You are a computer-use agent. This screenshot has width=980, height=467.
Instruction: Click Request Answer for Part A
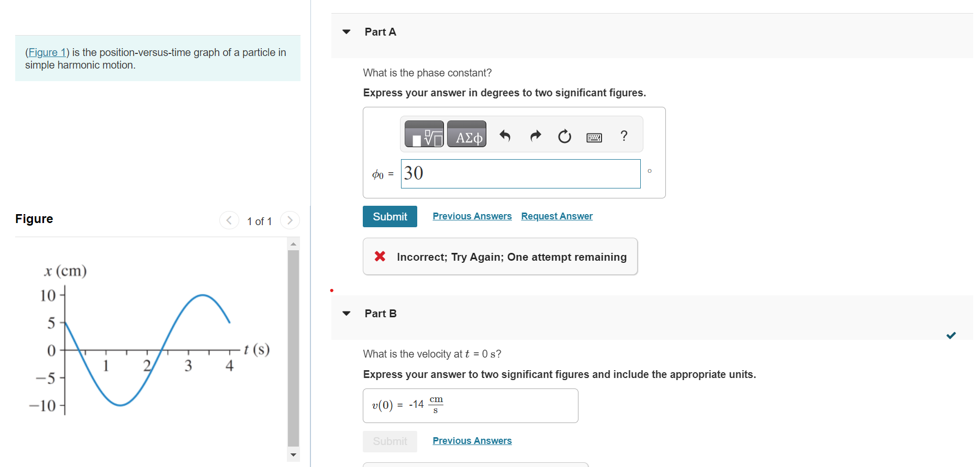[556, 216]
